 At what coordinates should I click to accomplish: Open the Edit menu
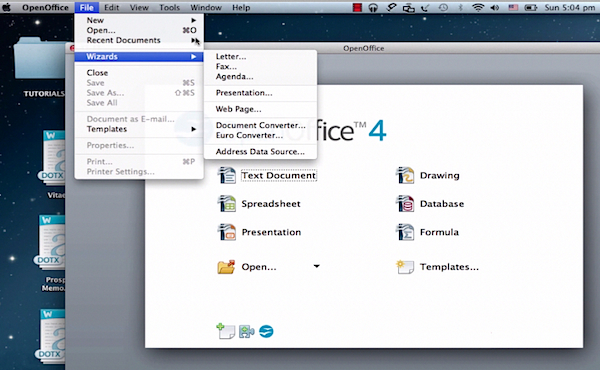coord(111,7)
